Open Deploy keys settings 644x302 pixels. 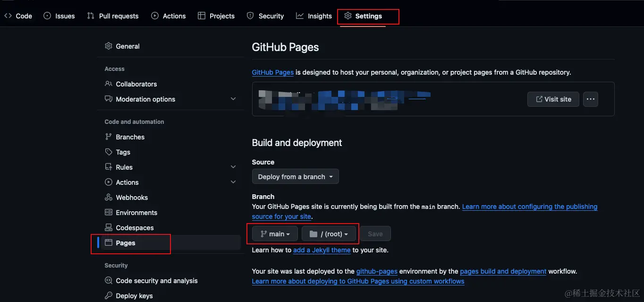pyautogui.click(x=170, y=296)
